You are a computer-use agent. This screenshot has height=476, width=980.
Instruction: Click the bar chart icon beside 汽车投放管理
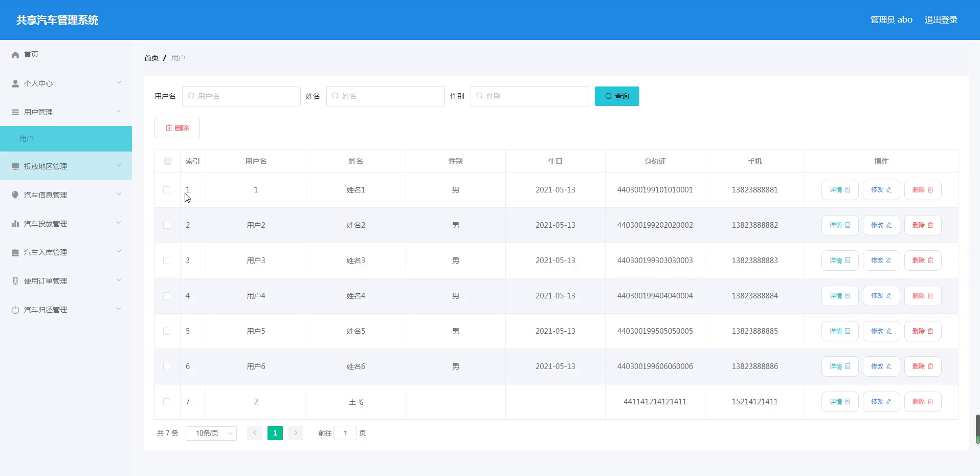pyautogui.click(x=15, y=224)
